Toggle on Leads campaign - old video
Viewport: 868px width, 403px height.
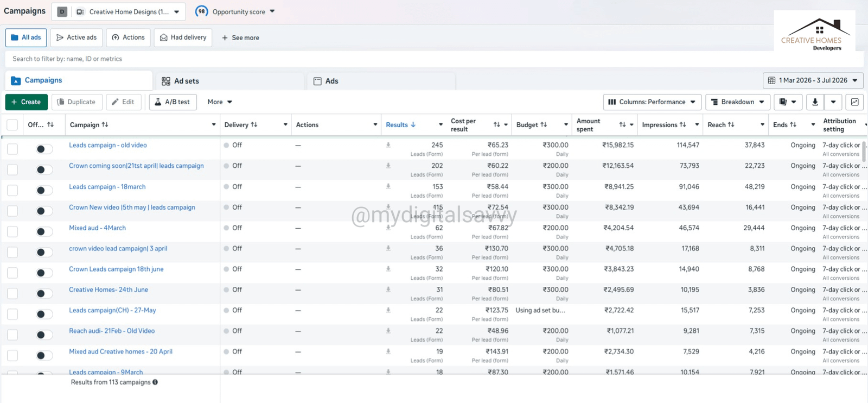[x=43, y=149]
